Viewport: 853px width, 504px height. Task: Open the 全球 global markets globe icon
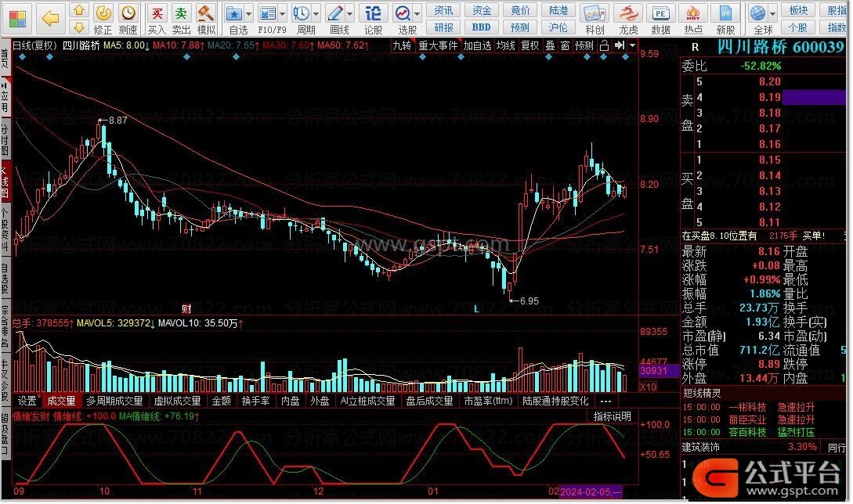(757, 13)
